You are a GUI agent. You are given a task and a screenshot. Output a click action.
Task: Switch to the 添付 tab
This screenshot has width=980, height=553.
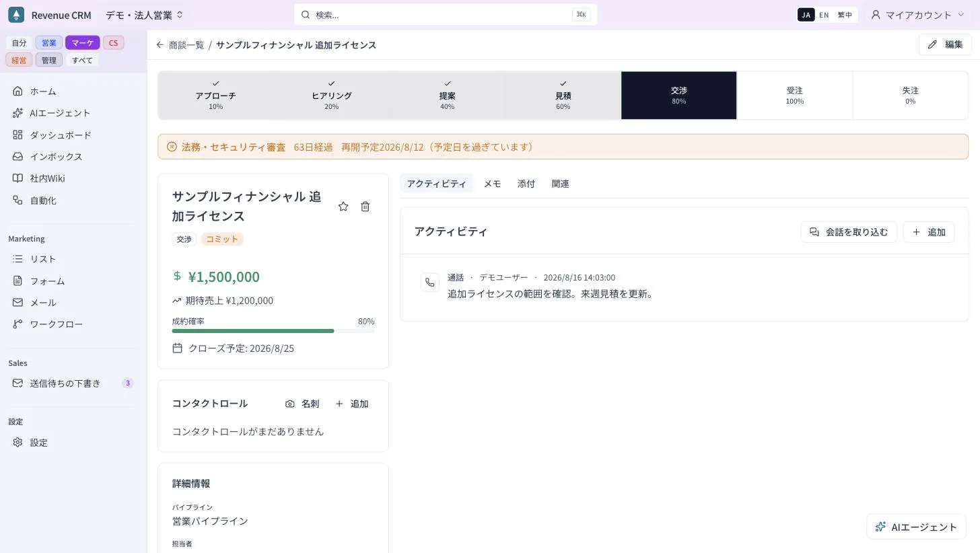pos(526,184)
